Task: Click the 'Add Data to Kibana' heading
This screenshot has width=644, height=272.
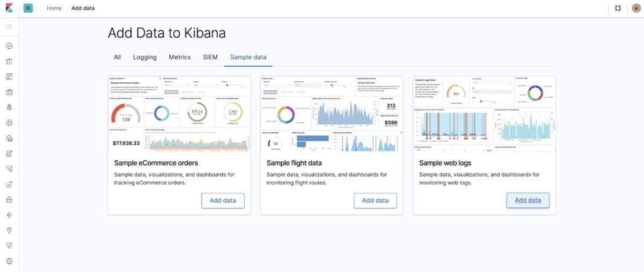Action: click(x=167, y=33)
